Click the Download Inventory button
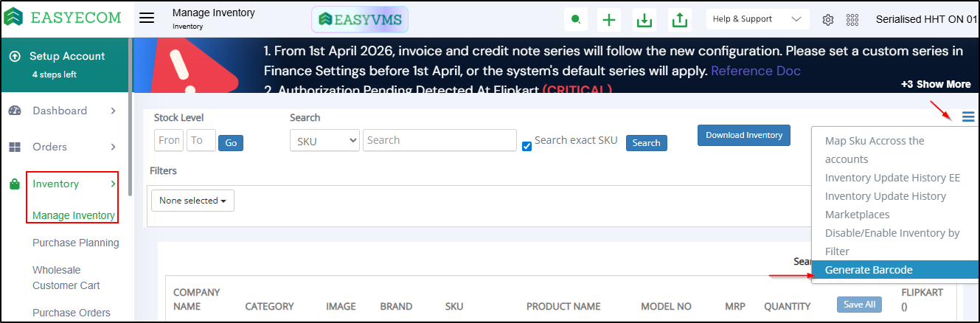Viewport: 980px width, 323px height. tap(744, 135)
